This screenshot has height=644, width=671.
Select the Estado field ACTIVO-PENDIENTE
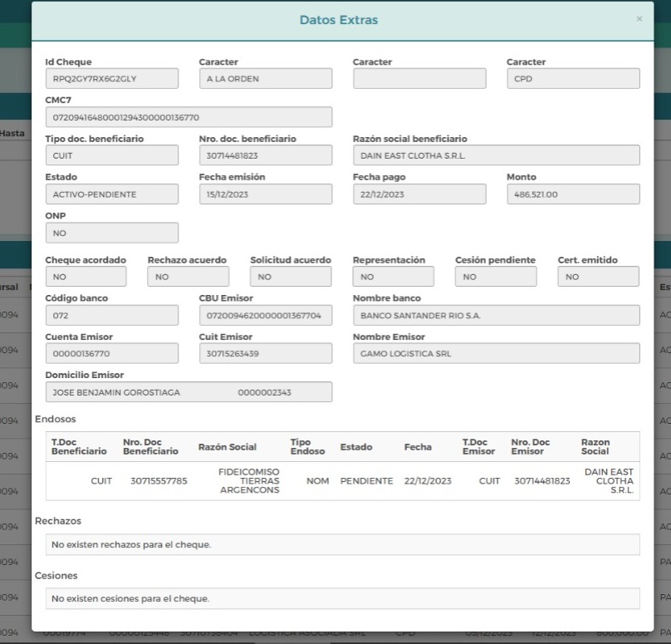coord(111,194)
